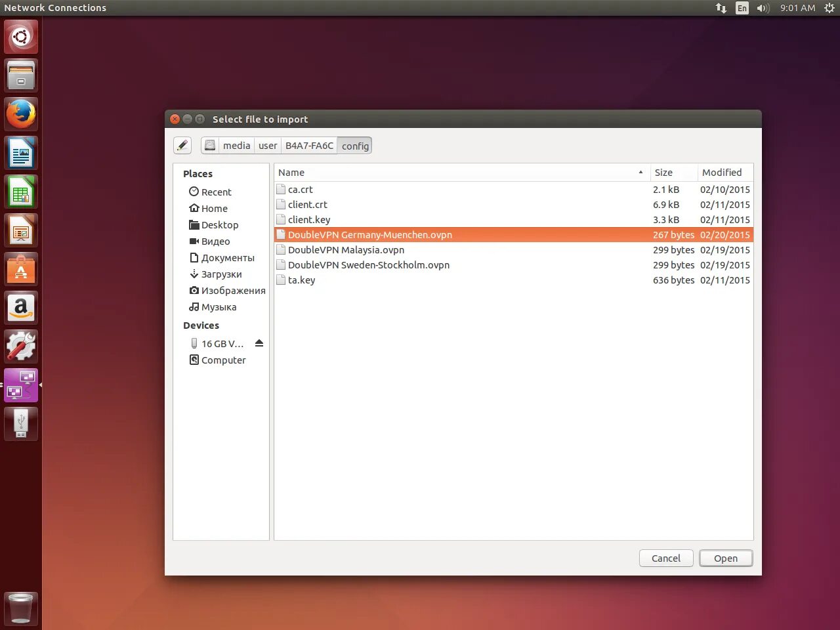Go to user in path bar
Screen dimensions: 840x630
268,146
